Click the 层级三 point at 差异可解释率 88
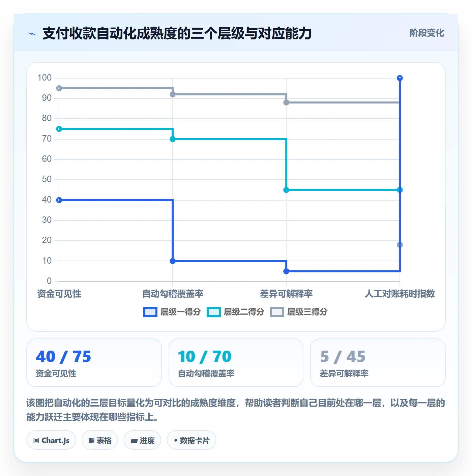Image resolution: width=472 pixels, height=476 pixels. [x=286, y=102]
